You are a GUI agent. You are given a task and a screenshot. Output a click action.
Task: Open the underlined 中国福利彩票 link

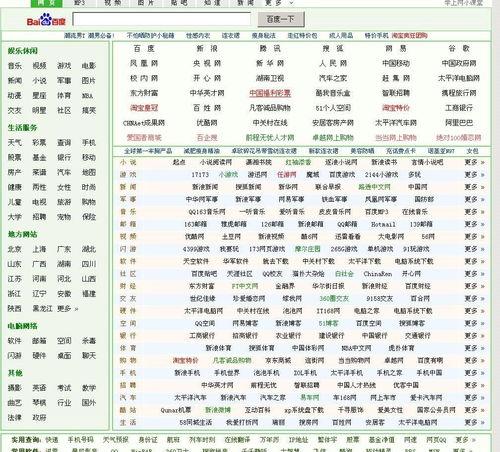[270, 93]
